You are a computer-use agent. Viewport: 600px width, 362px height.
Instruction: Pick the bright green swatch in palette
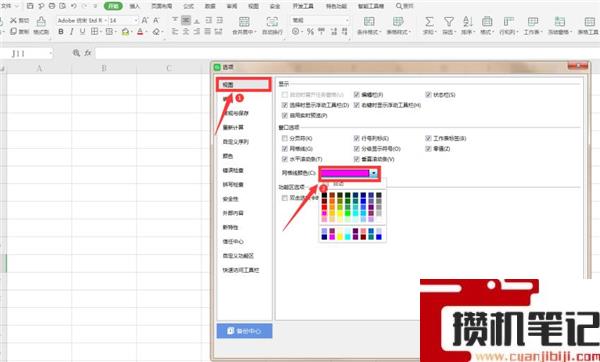[347, 214]
